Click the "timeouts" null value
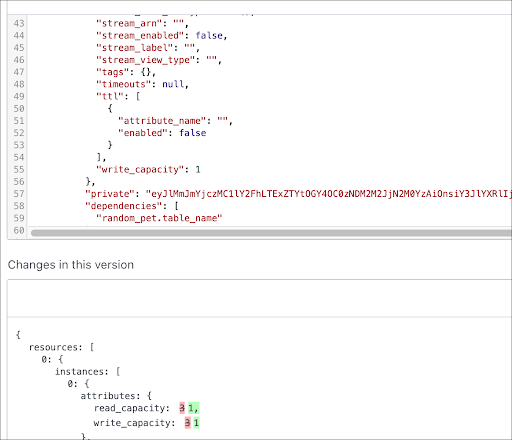This screenshot has height=440, width=512. coord(173,84)
